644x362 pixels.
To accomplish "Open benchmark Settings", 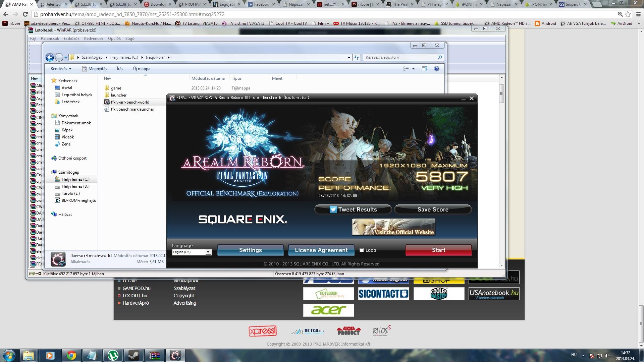I will point(250,250).
